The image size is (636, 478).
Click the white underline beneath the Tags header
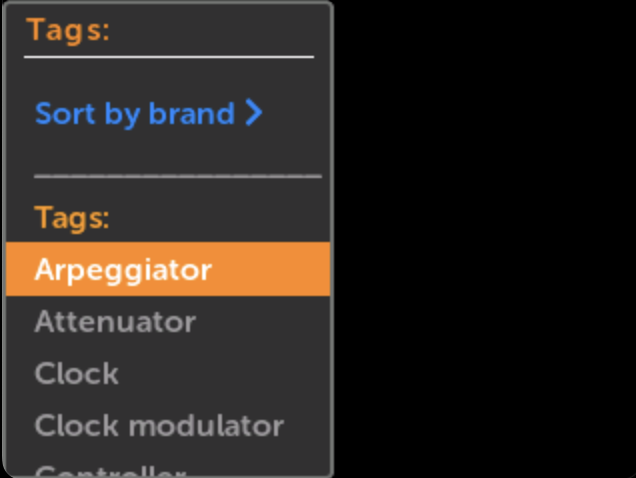pos(169,57)
